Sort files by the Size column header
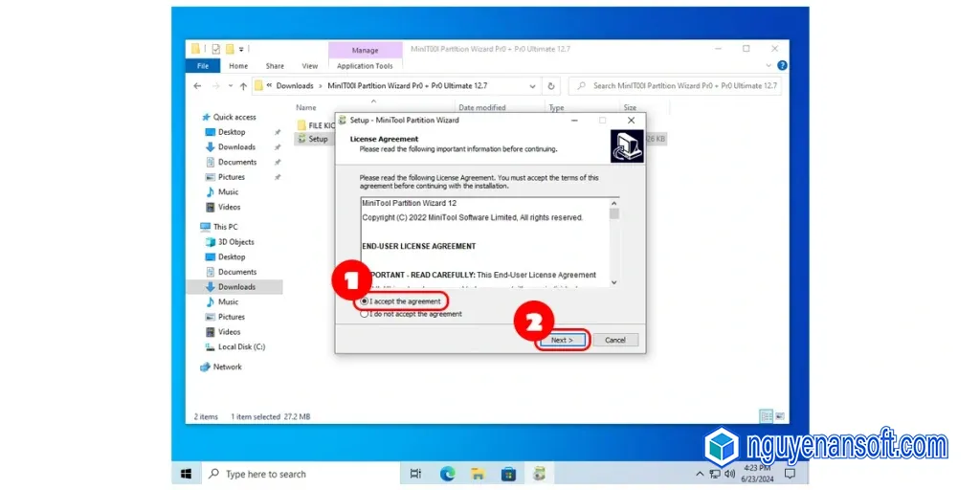This screenshot has width=980, height=490. pos(630,107)
